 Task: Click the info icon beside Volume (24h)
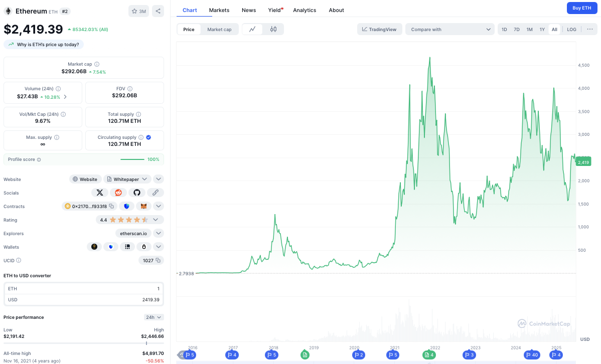point(58,89)
